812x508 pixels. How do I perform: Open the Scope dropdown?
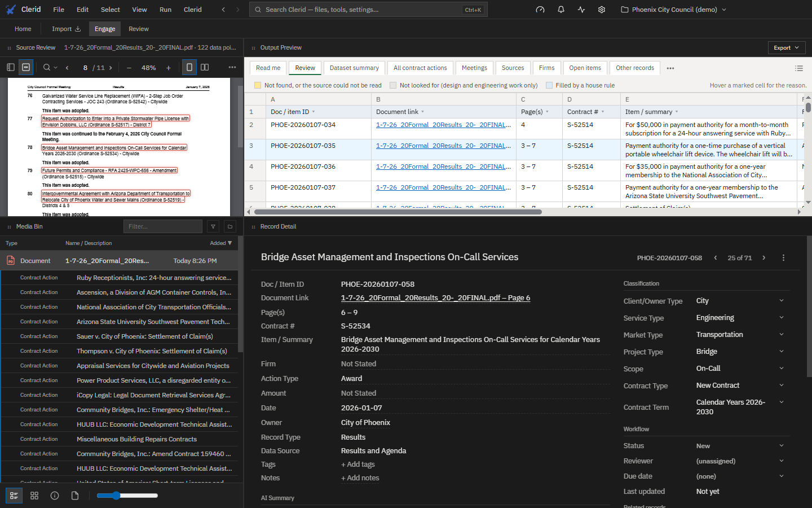coord(739,369)
